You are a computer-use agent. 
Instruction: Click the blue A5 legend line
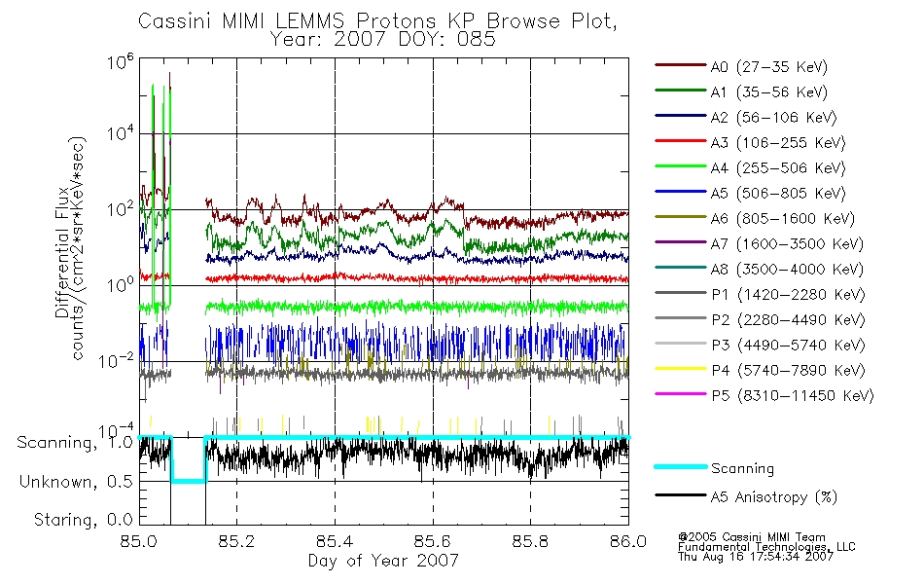(x=680, y=192)
